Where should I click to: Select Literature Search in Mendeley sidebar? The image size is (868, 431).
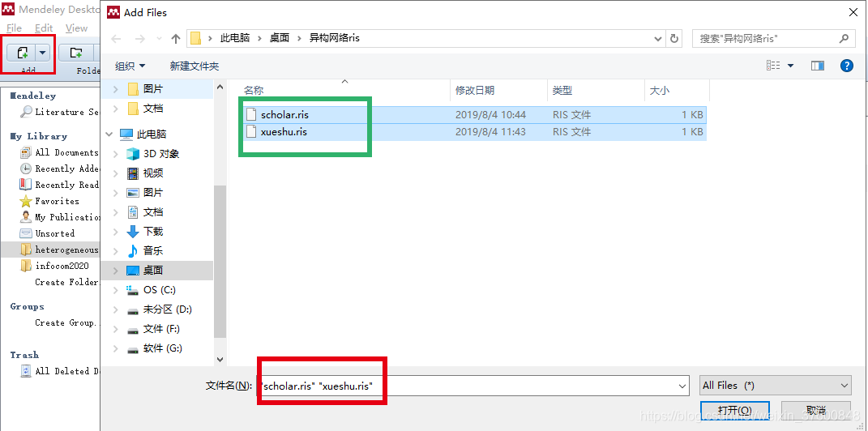point(60,112)
